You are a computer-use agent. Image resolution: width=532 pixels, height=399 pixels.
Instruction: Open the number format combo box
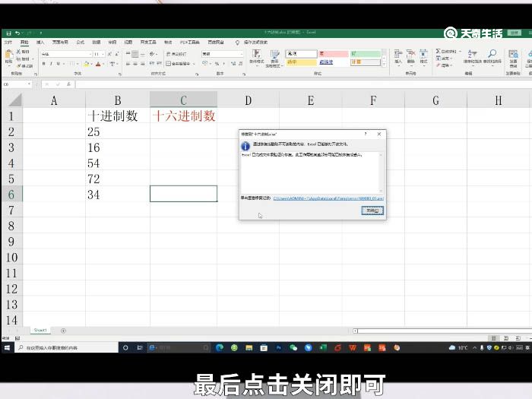click(222, 54)
